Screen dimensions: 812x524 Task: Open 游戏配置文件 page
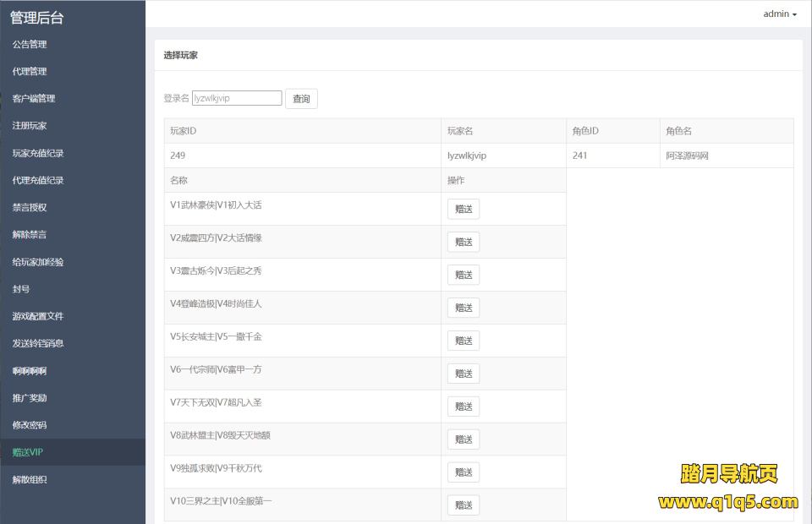tap(38, 316)
